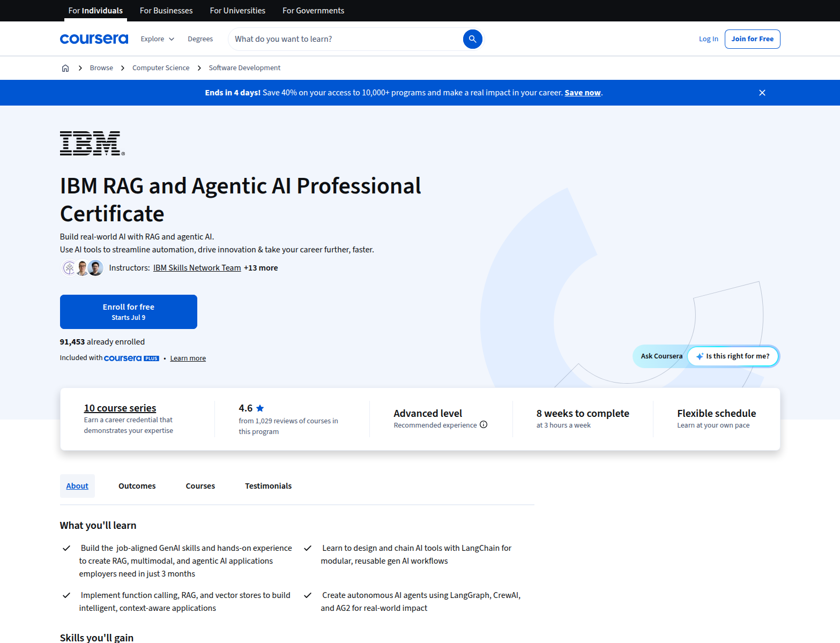Open IBM Skills Network Team instructor link
840x643 pixels.
pos(197,268)
